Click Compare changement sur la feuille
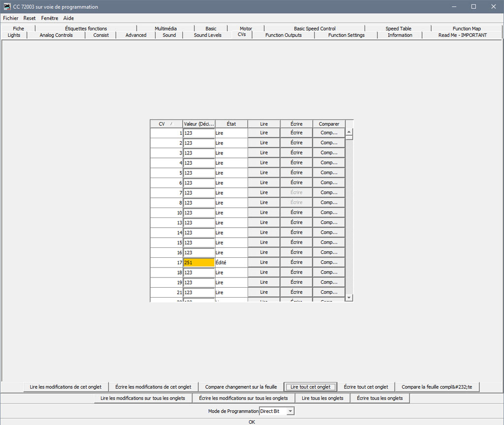The image size is (504, 425). tap(241, 387)
